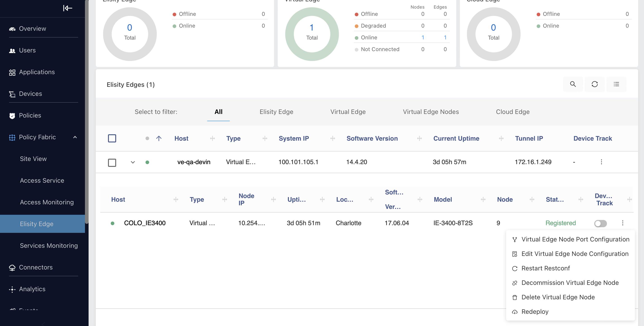Open Access Monitoring submenu item
The width and height of the screenshot is (644, 326).
[47, 202]
